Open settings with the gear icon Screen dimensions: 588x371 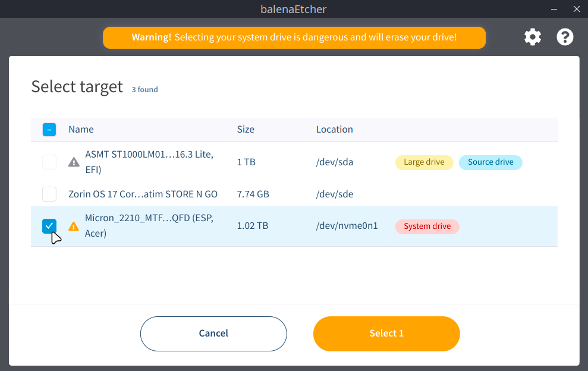coord(533,37)
